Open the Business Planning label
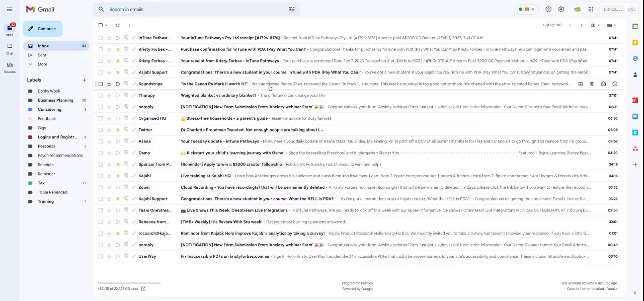This screenshot has width=644, height=301. [x=55, y=100]
